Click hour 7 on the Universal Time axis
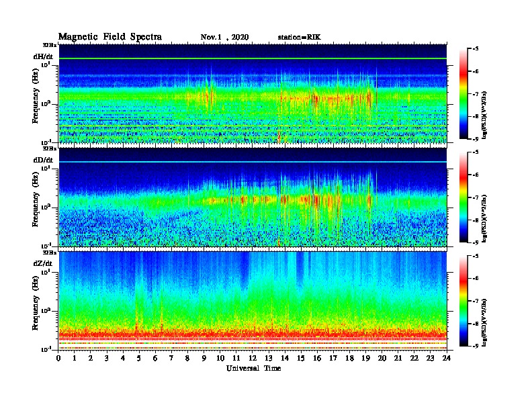Viewport: 532px width, 411px height. tap(172, 359)
